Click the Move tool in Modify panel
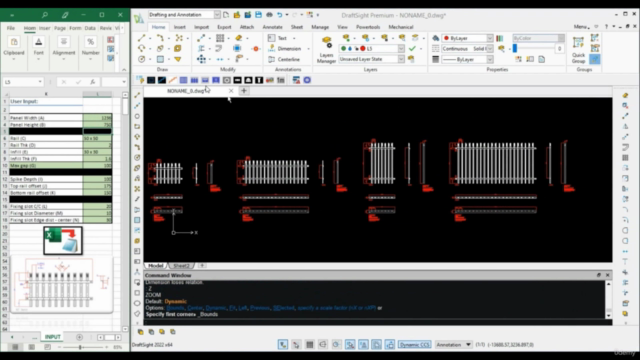 pos(201,59)
